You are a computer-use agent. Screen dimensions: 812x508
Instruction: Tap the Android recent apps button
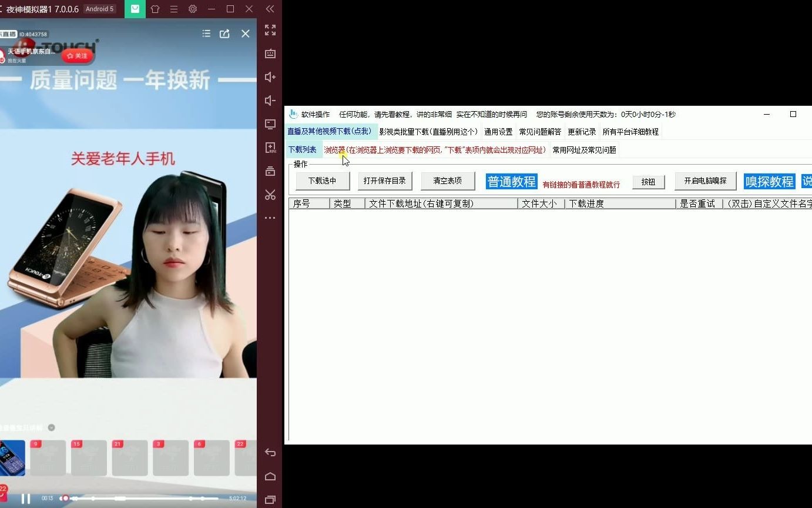click(270, 500)
